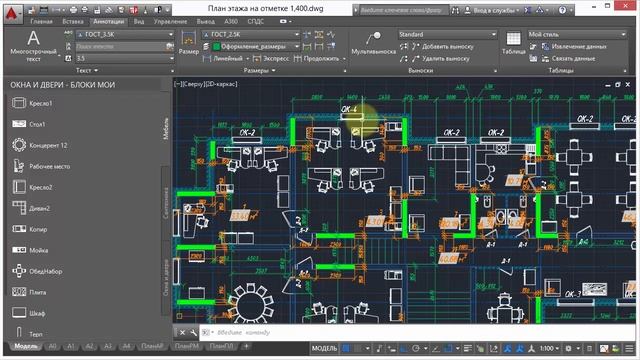This screenshot has width=640, height=360.
Task: Toggle МОДЕЛЬ space button in status bar
Action: click(x=324, y=348)
